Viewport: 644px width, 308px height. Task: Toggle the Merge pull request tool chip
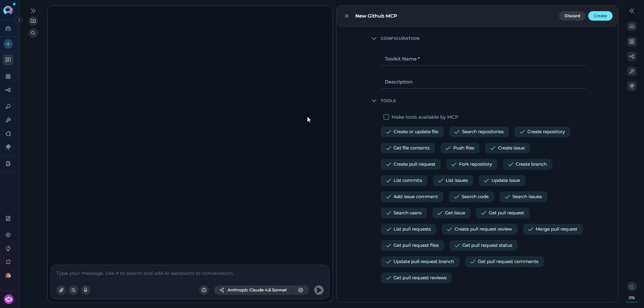pyautogui.click(x=553, y=229)
